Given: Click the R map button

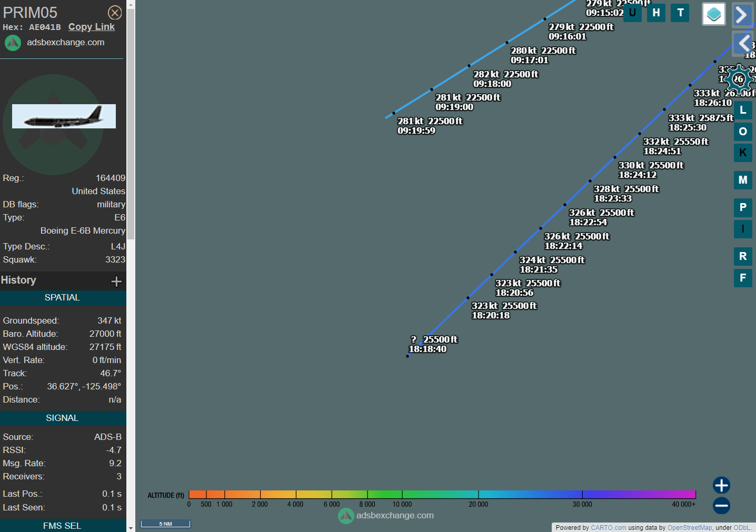Looking at the screenshot, I should [x=743, y=256].
